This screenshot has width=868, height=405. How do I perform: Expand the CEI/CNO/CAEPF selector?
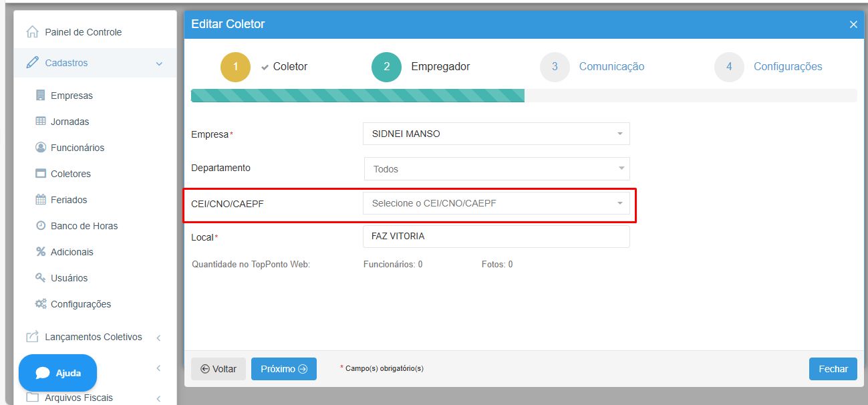pyautogui.click(x=496, y=203)
